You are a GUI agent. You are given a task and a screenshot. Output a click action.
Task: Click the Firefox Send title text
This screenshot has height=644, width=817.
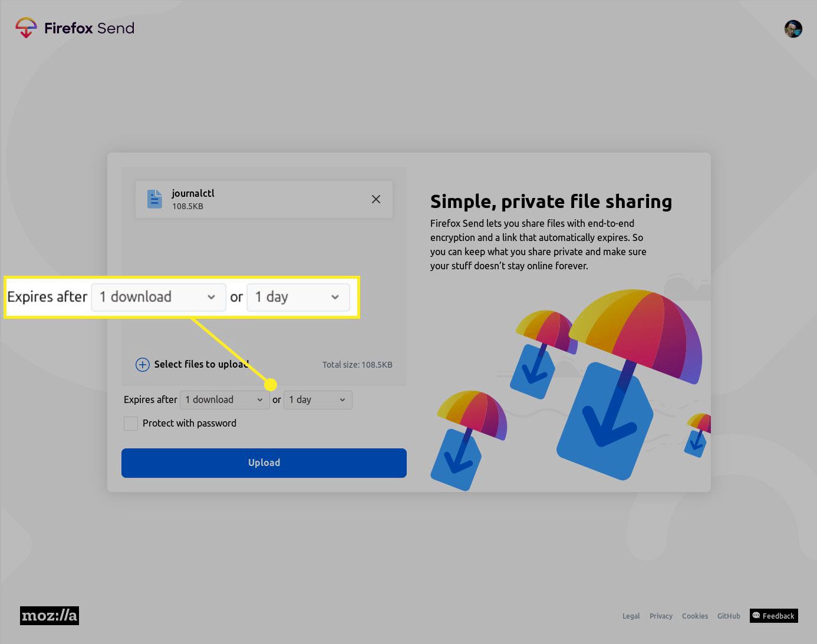tap(90, 28)
